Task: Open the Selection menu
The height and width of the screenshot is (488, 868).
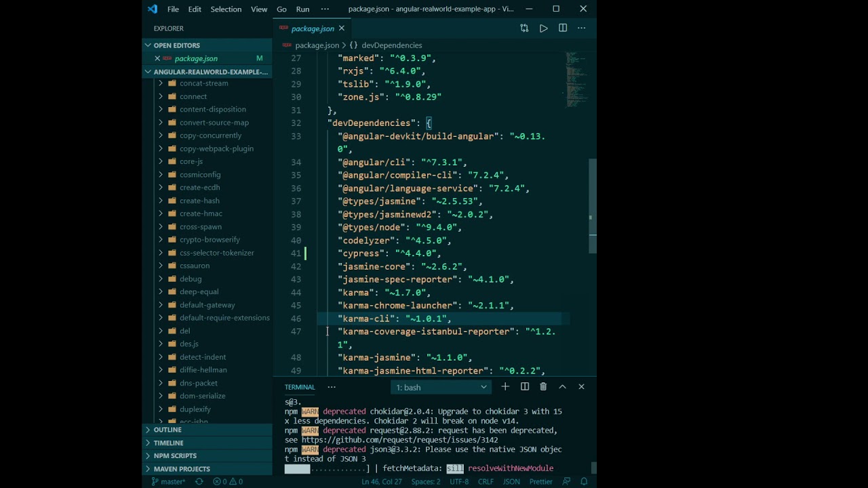Action: (x=226, y=9)
